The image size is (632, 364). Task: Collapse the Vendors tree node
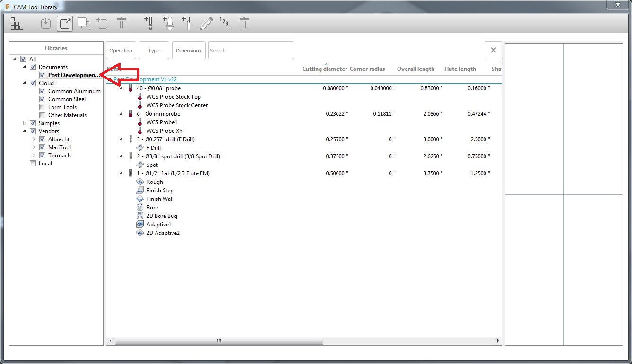click(x=24, y=131)
